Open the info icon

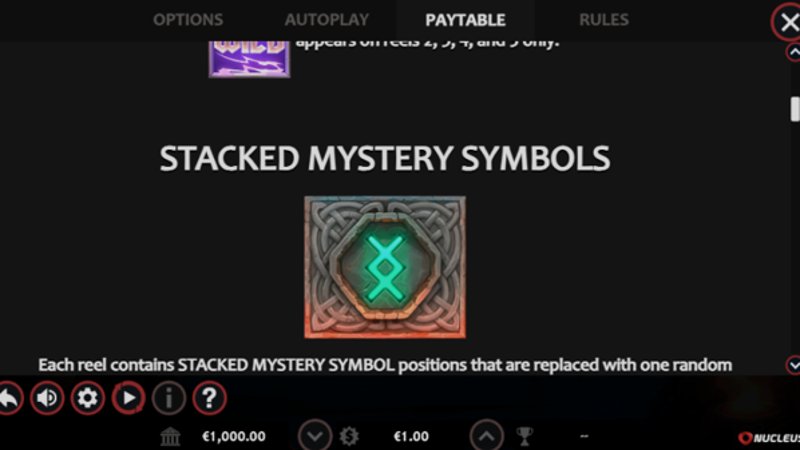click(x=169, y=398)
